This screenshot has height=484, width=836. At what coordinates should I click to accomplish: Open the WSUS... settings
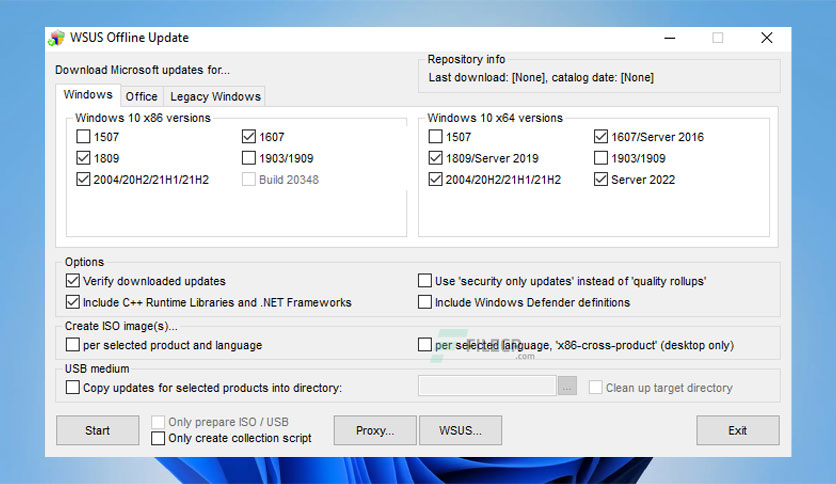point(460,430)
